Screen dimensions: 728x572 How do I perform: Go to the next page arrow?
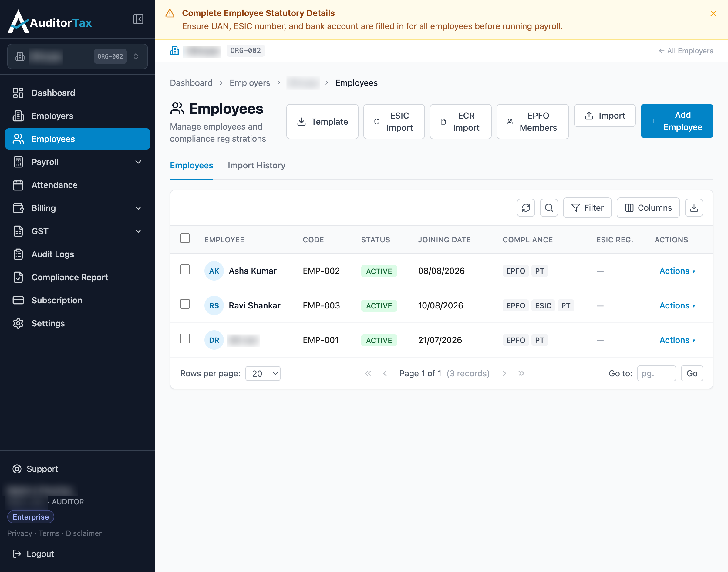(x=504, y=373)
